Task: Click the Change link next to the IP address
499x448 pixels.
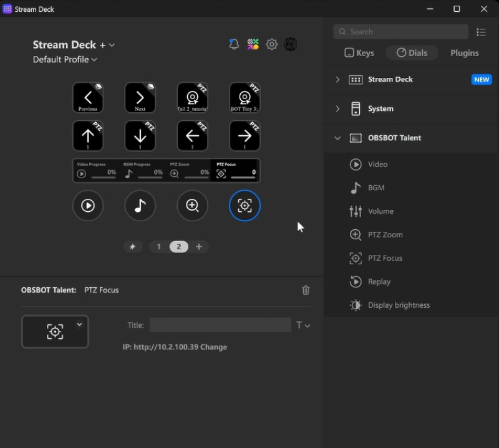Action: 213,347
